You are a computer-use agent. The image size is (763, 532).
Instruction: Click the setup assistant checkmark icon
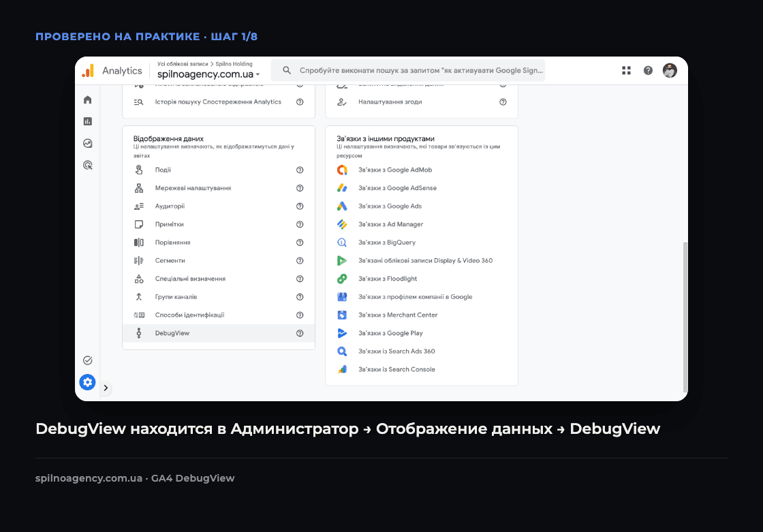coord(88,360)
